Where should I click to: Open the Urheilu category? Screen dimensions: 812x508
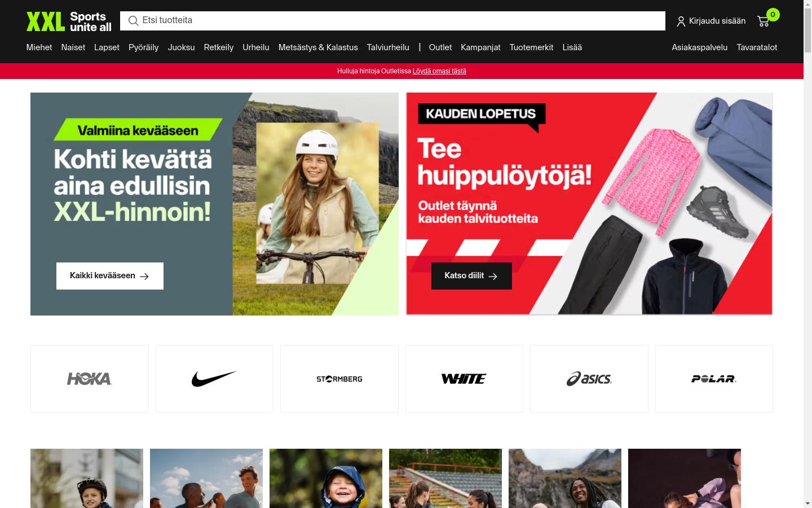pos(256,47)
